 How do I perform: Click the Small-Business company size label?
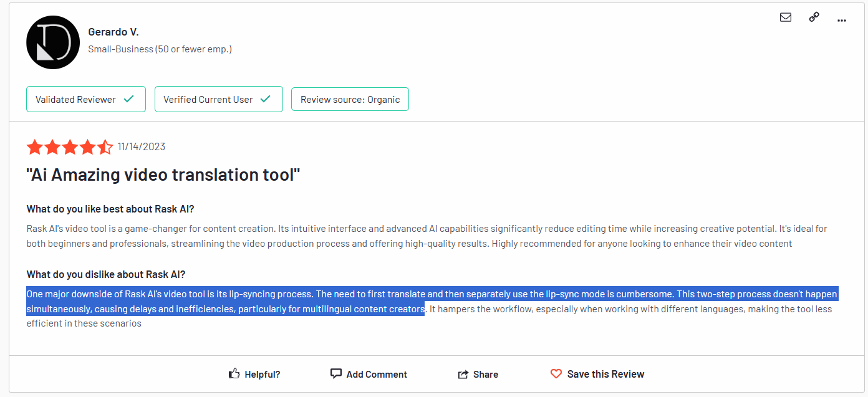point(160,49)
